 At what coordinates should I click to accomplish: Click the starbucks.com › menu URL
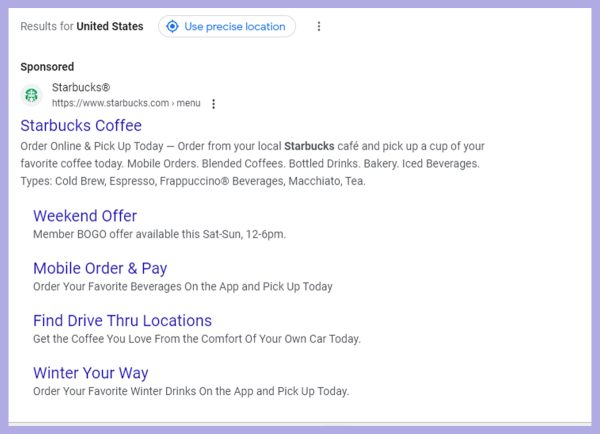pos(126,103)
